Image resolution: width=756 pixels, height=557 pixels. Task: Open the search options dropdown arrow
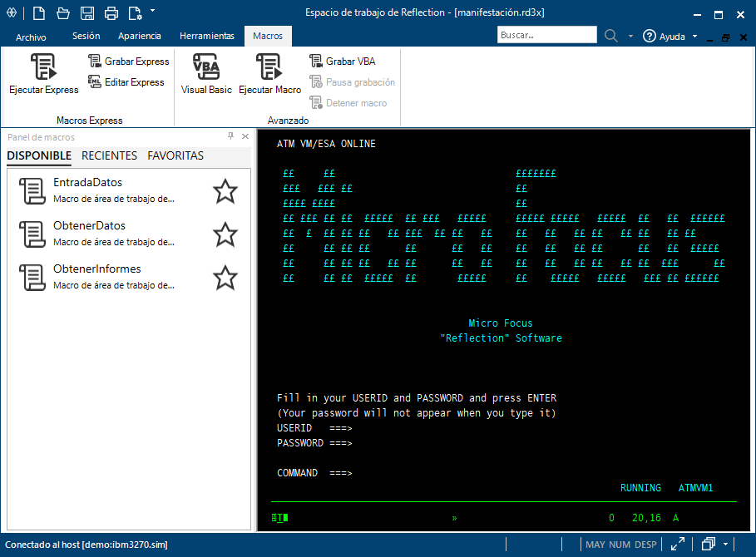[x=630, y=37]
